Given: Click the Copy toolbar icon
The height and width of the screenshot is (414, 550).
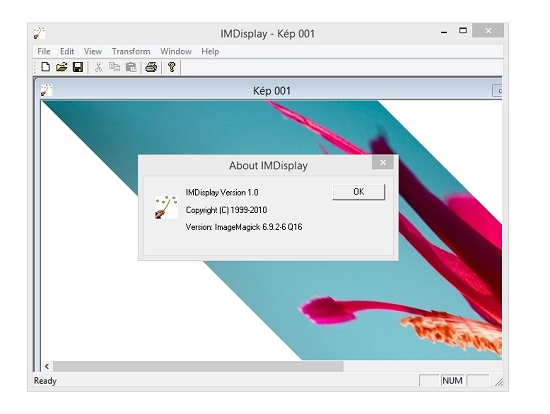Looking at the screenshot, I should pos(114,67).
